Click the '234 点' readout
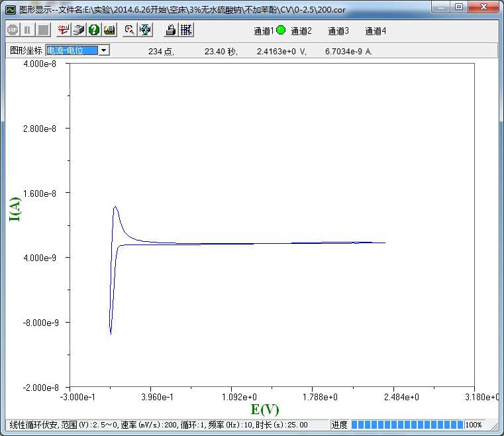 click(x=161, y=52)
